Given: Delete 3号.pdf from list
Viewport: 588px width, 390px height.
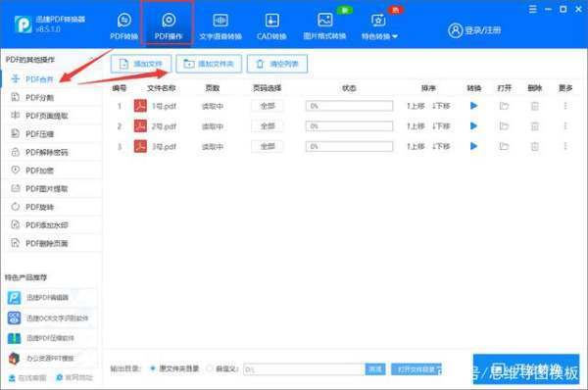Looking at the screenshot, I should 535,146.
